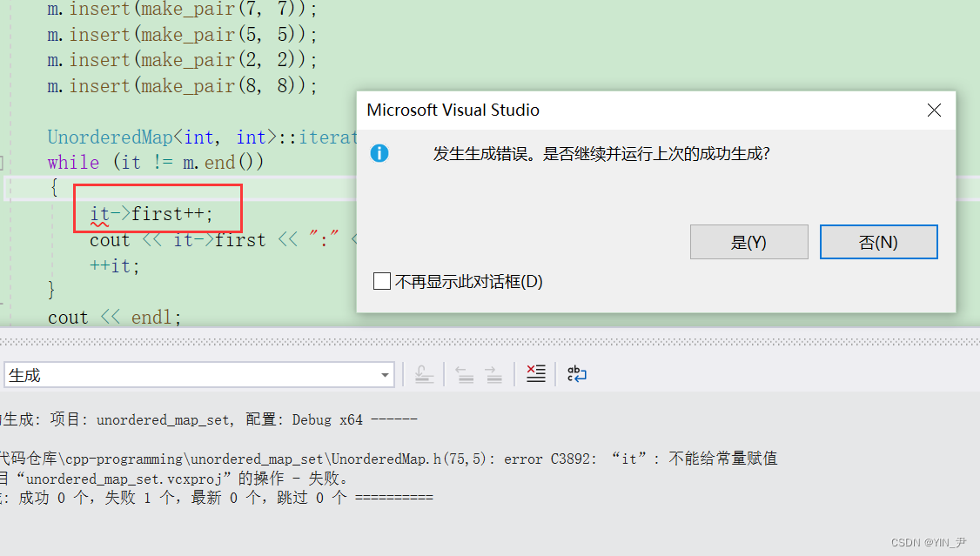
Task: Click the 否(N) button in dialog
Action: point(878,242)
